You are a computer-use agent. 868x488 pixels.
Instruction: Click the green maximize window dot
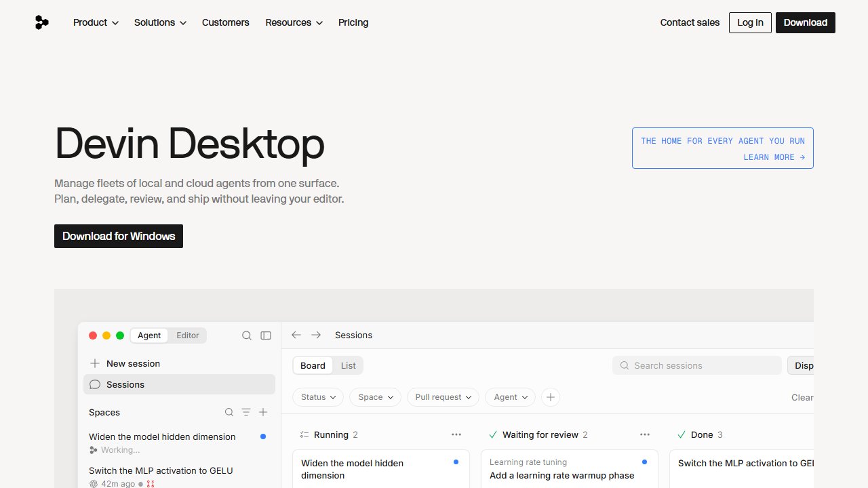click(x=120, y=335)
